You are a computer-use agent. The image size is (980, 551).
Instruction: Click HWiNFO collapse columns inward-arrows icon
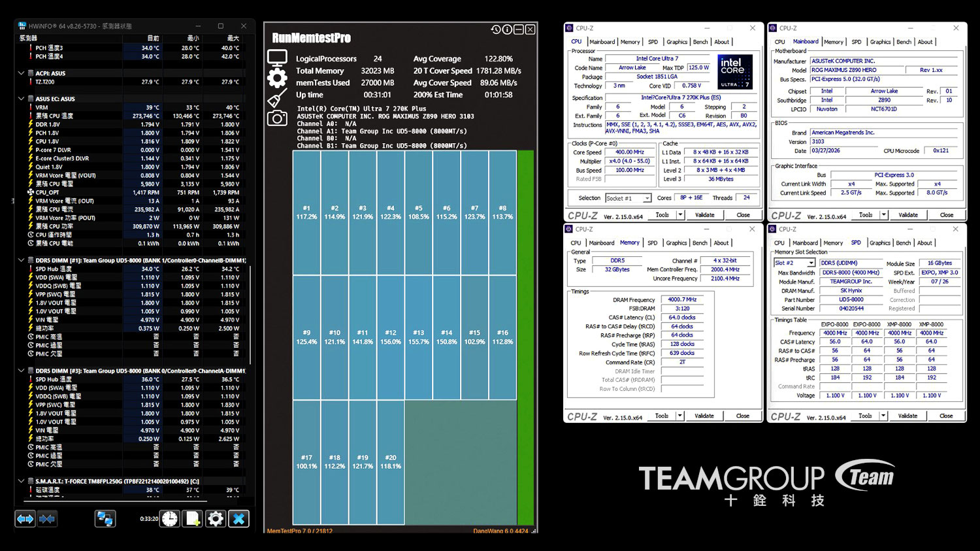coord(47,519)
